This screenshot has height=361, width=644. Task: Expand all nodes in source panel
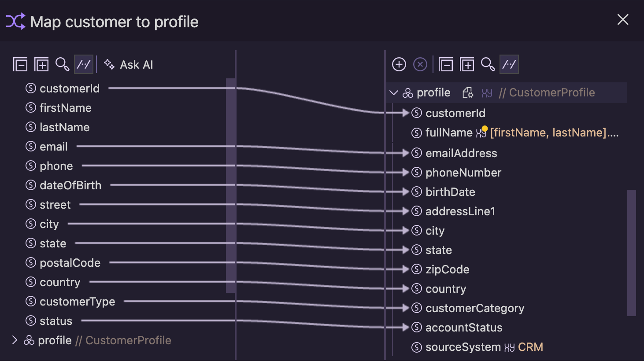(x=41, y=65)
